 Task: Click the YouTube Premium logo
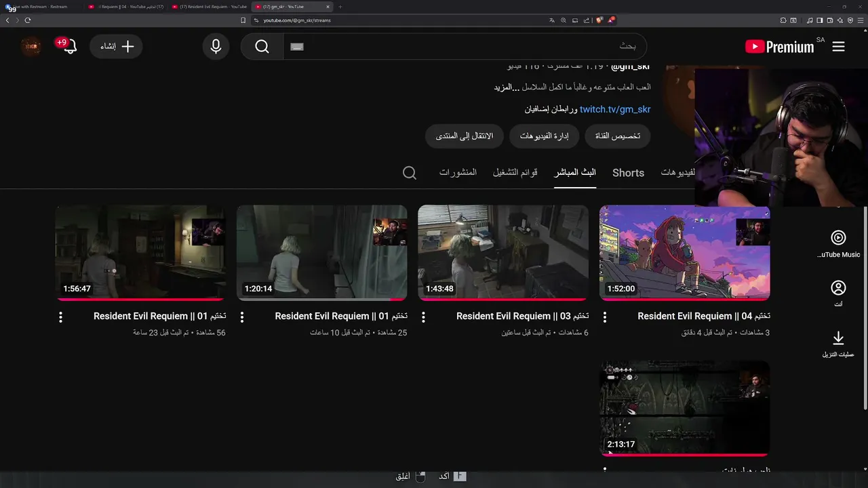click(779, 47)
